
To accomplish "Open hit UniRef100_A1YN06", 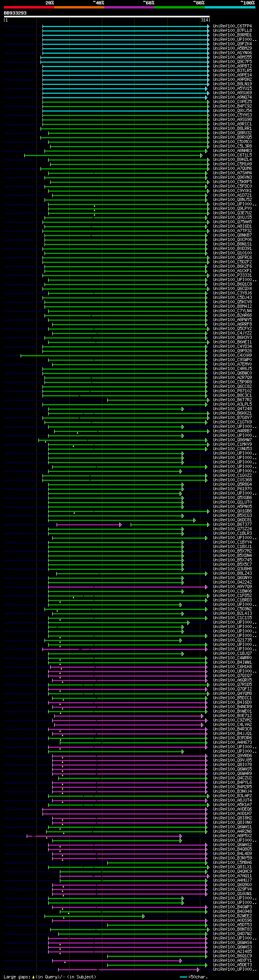I will coord(232,53).
